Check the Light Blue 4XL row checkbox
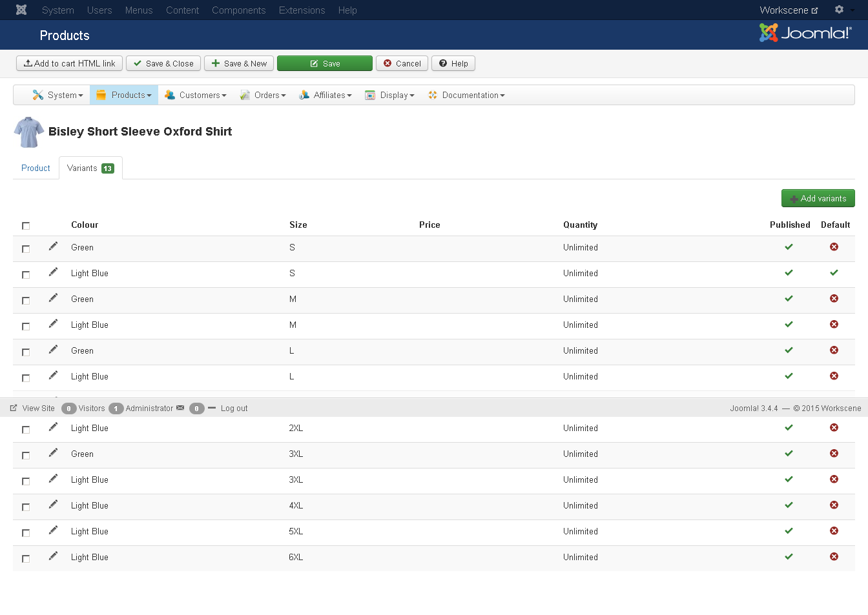Screen dimensions: 868x615 tap(26, 507)
